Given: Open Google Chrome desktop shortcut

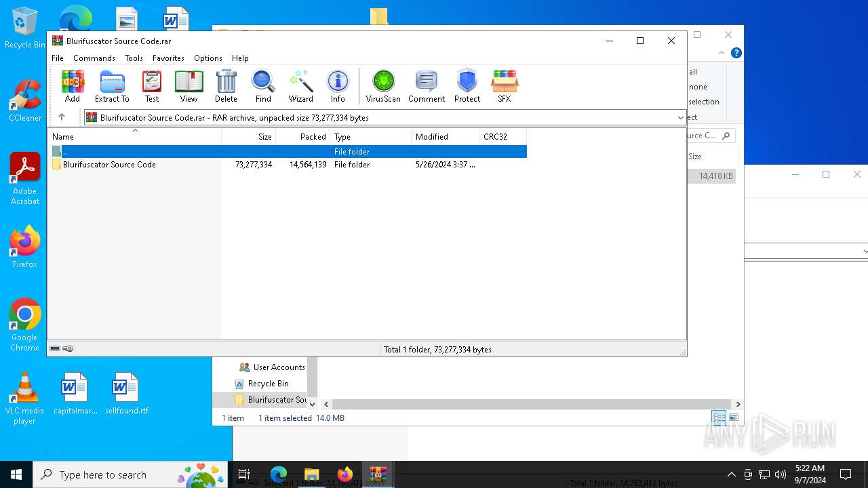Looking at the screenshot, I should pyautogui.click(x=25, y=325).
